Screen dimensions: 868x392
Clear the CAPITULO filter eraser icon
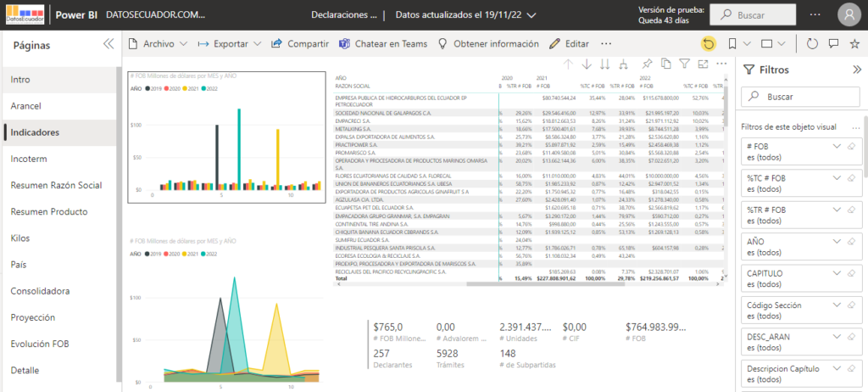pos(851,273)
